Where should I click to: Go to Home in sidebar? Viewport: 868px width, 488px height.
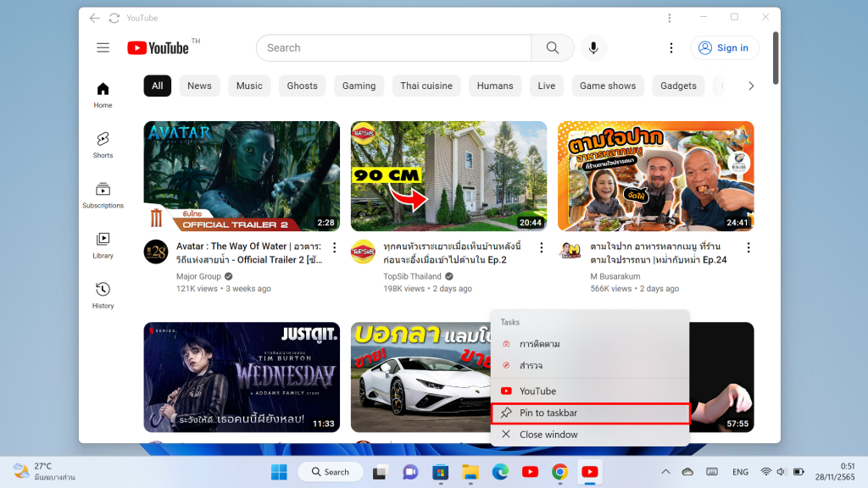click(103, 95)
